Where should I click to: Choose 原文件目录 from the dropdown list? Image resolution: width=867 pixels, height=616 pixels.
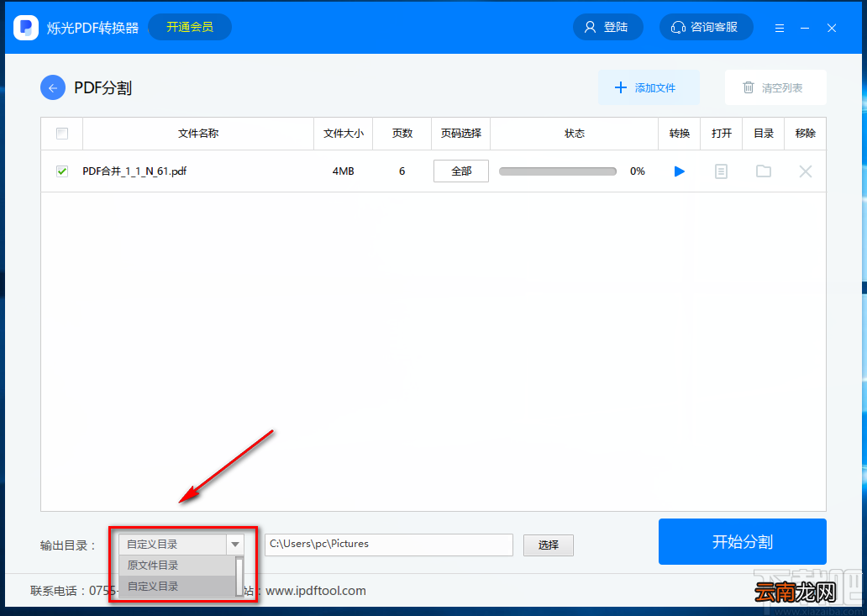177,565
